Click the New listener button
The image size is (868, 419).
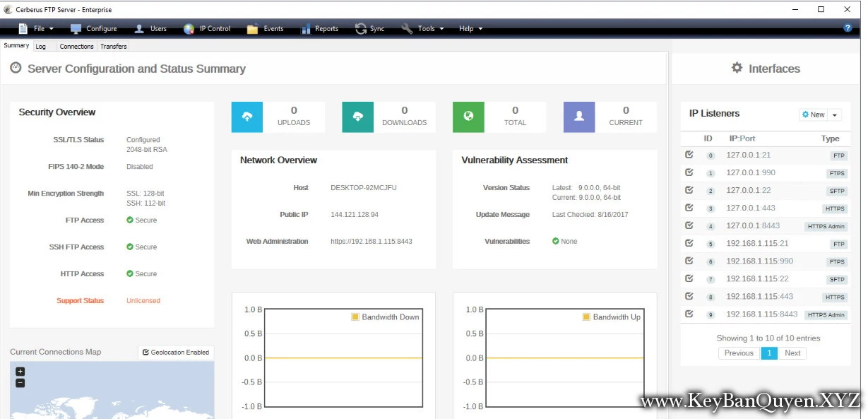pos(813,114)
